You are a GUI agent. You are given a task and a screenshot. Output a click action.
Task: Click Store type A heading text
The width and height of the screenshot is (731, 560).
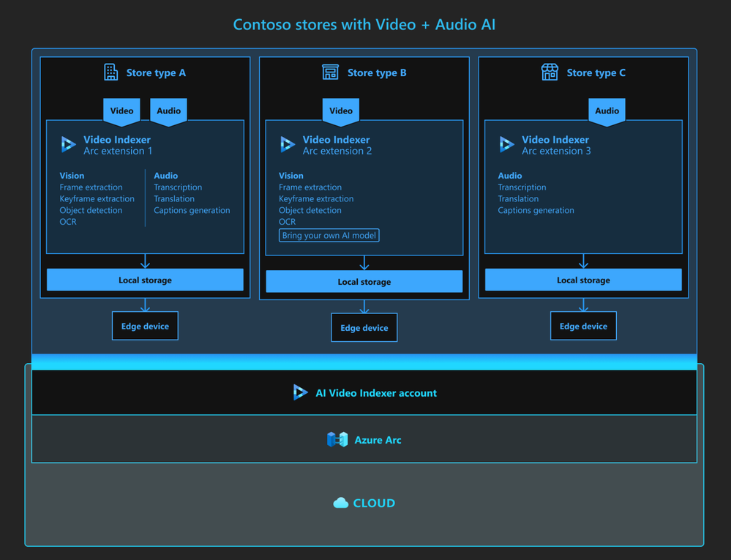point(156,73)
